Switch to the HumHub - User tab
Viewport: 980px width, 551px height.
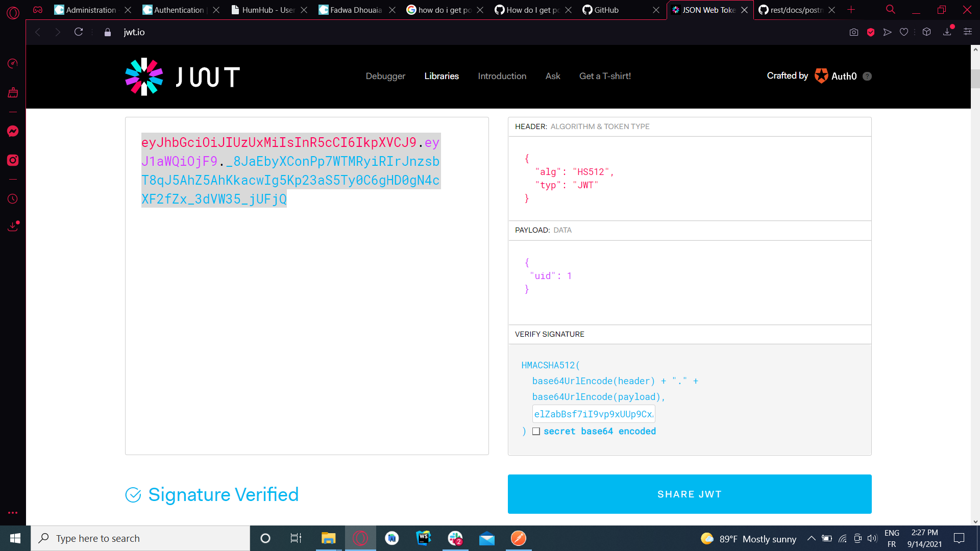coord(268,10)
